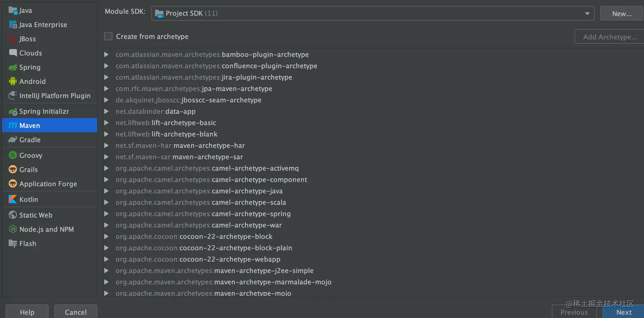Image resolution: width=644 pixels, height=318 pixels.
Task: Enable the Create from archetype checkbox
Action: (108, 37)
